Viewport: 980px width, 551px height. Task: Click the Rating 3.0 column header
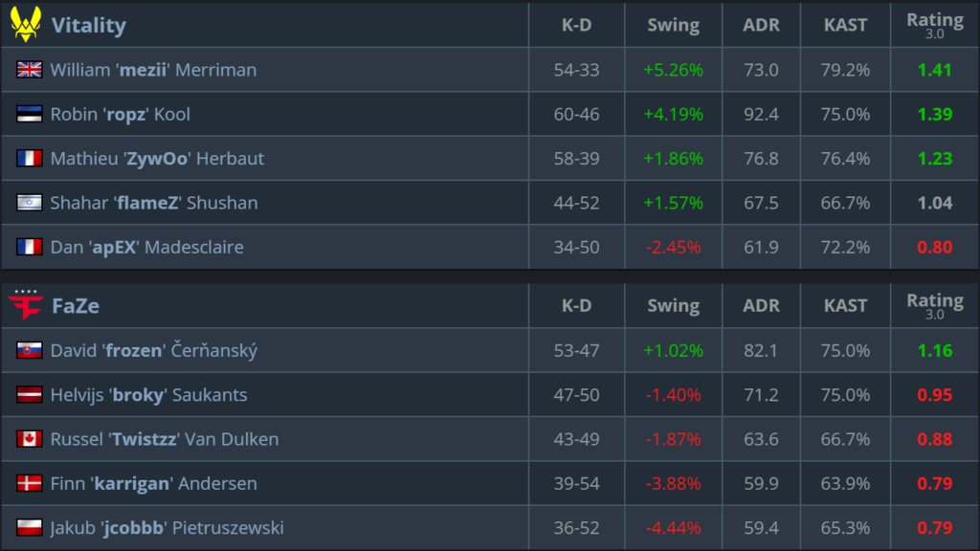click(934, 25)
